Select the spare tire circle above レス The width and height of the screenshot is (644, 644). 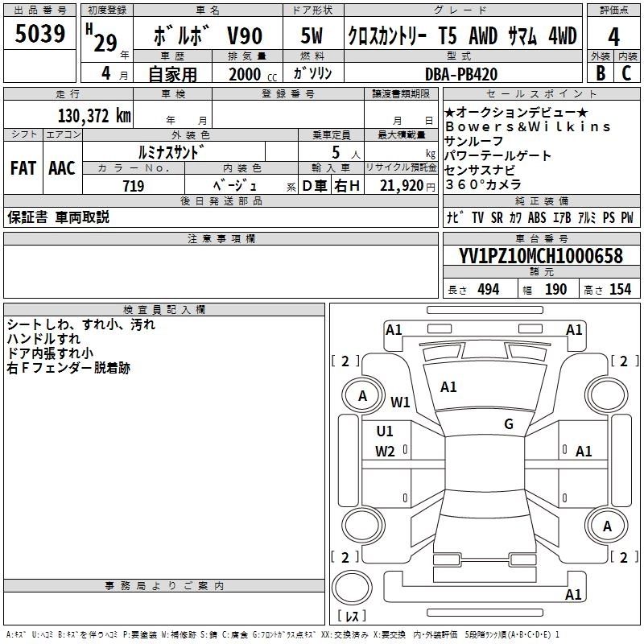354,588
